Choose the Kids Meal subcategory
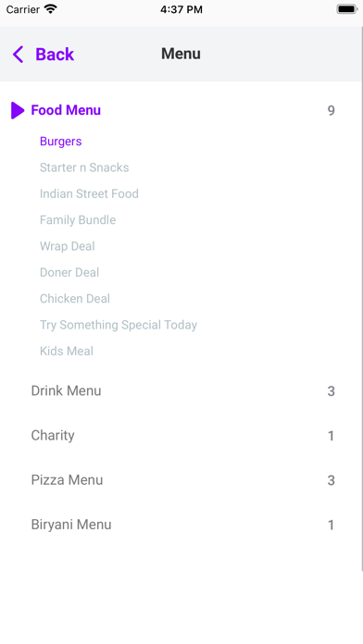363x644 pixels. coord(67,352)
